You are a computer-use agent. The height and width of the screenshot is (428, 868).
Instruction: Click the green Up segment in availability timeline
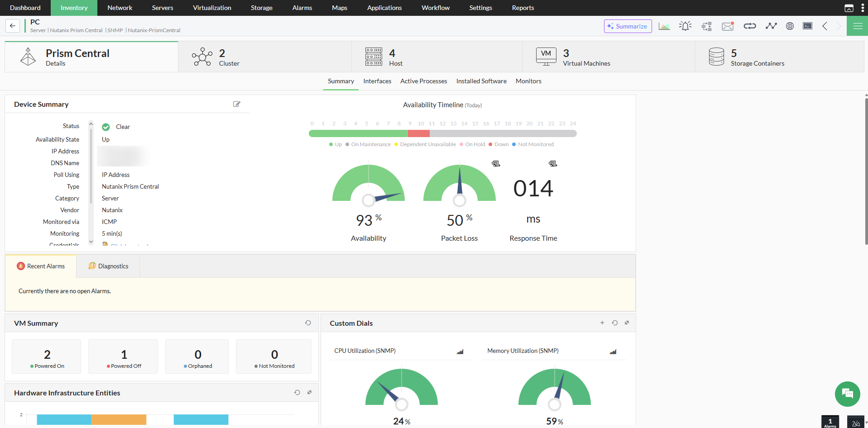358,133
